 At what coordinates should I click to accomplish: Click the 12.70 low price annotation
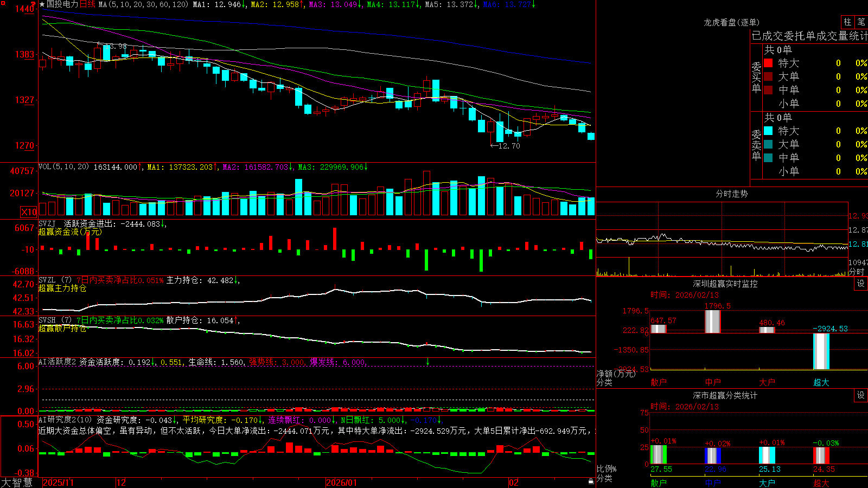(x=505, y=146)
